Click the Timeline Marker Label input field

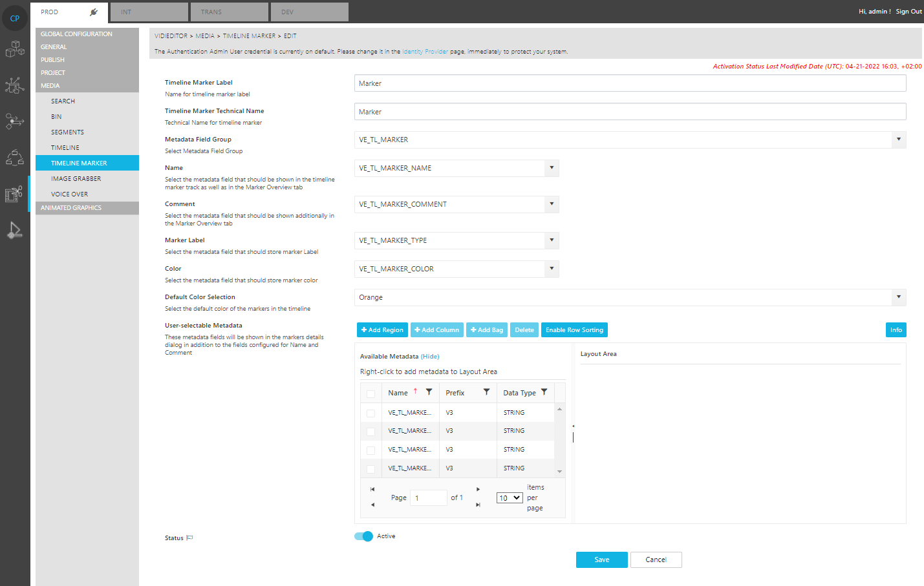[x=630, y=83]
